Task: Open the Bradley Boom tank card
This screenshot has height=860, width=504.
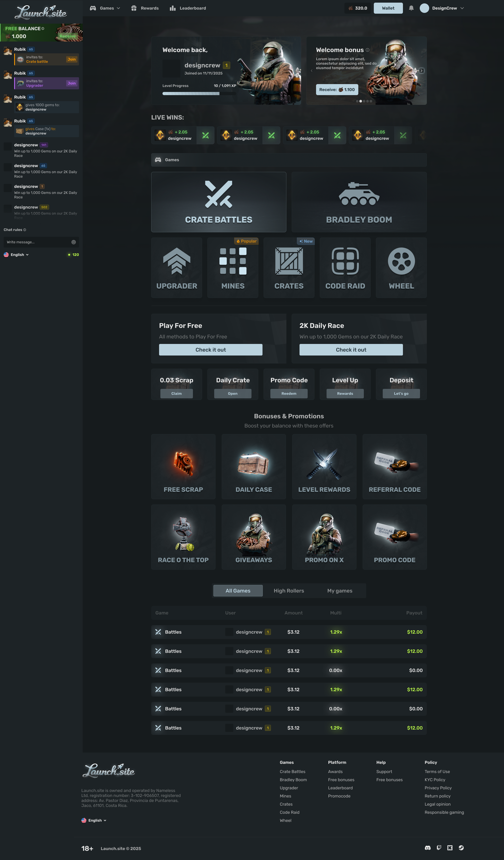Action: tap(359, 202)
